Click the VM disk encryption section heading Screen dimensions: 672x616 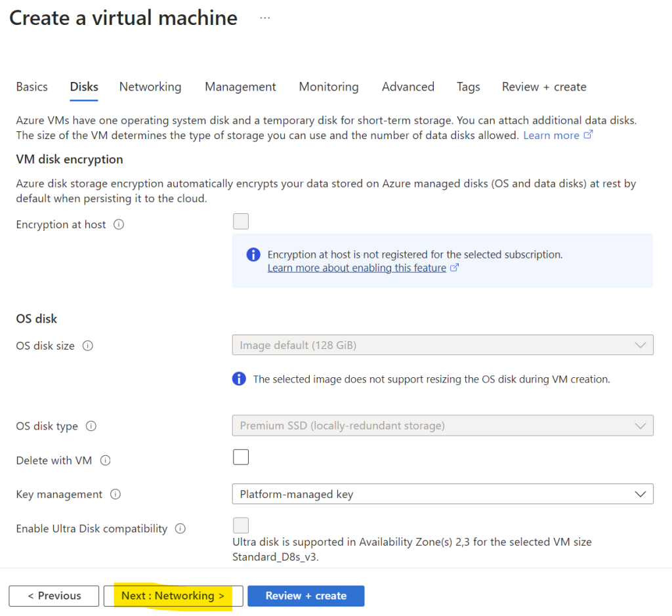click(70, 159)
